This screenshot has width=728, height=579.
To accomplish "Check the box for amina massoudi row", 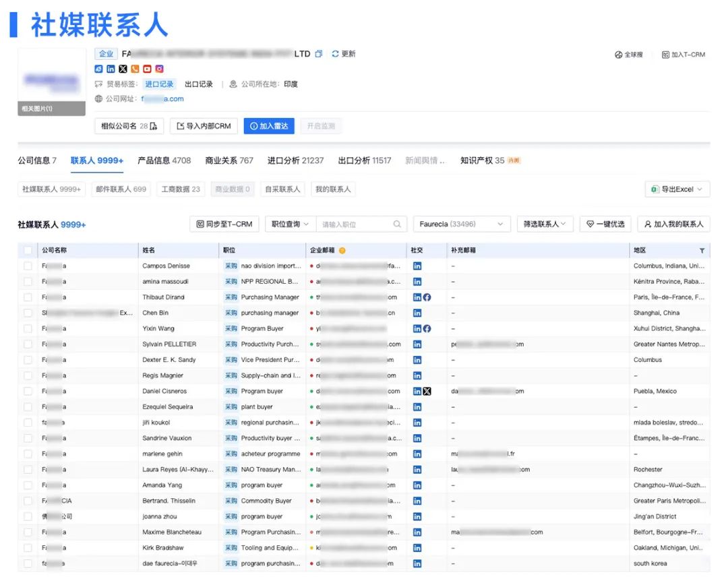I will (x=28, y=281).
